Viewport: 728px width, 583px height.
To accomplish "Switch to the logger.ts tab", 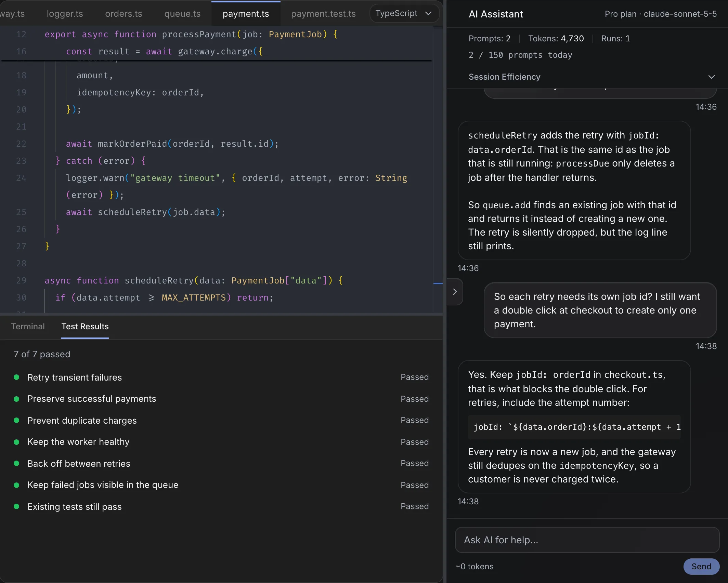I will pyautogui.click(x=65, y=14).
